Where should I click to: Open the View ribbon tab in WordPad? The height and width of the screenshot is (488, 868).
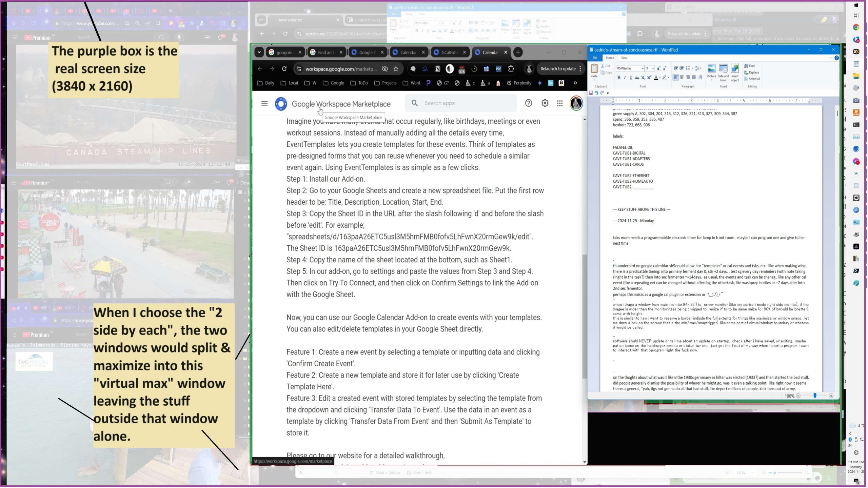tap(624, 58)
